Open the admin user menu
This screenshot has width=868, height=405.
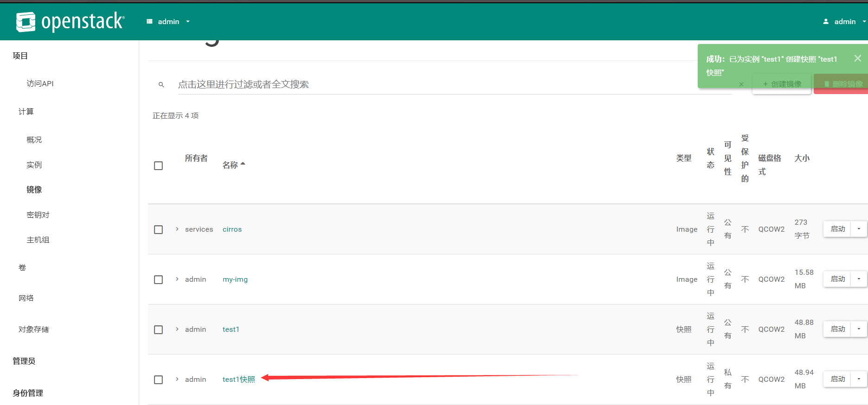click(844, 22)
